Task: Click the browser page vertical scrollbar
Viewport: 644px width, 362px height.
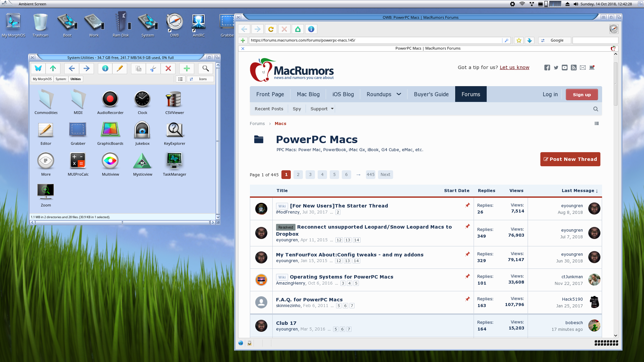Action: click(615, 84)
